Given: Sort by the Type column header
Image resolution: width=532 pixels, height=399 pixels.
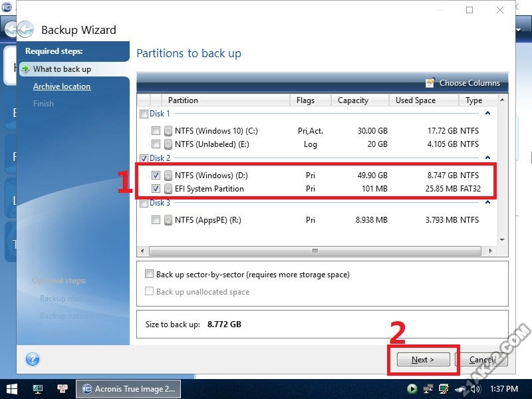Looking at the screenshot, I should click(x=477, y=100).
